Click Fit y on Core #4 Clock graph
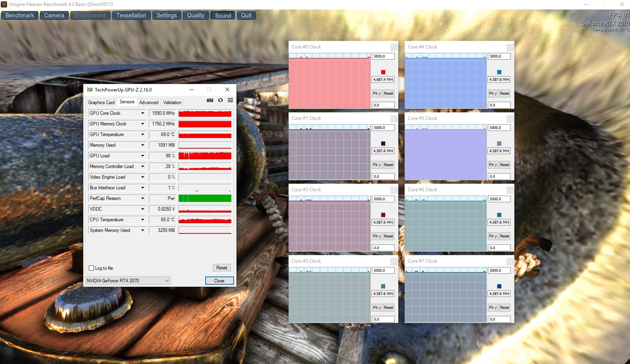630x364 pixels. (x=493, y=93)
